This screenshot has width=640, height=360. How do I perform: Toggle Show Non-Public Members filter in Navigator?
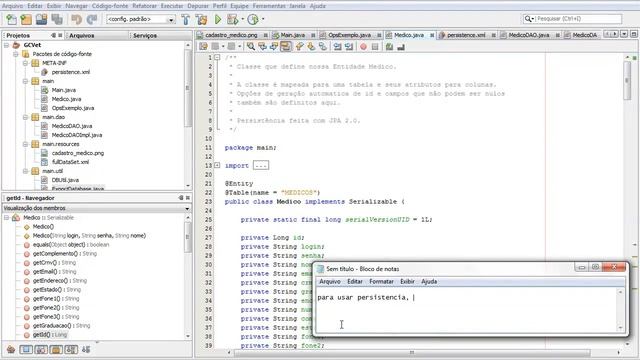(56, 349)
